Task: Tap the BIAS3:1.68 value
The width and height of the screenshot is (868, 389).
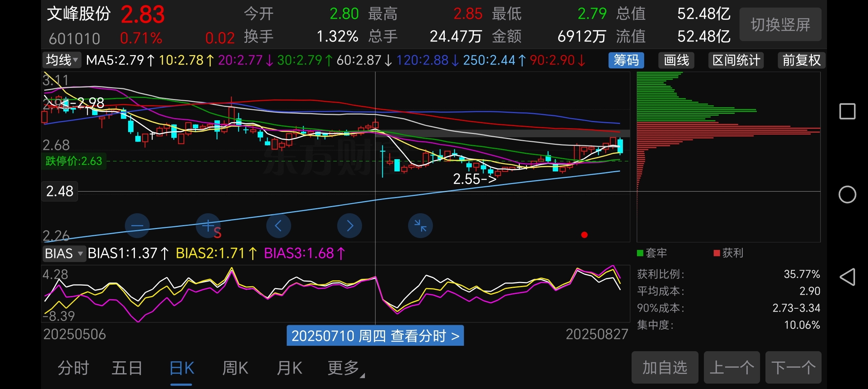Action: click(304, 253)
